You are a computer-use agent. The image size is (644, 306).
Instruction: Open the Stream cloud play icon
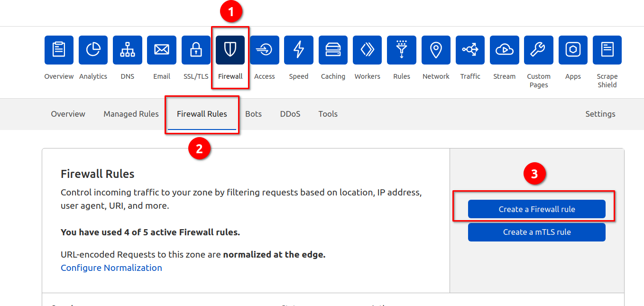coord(504,50)
